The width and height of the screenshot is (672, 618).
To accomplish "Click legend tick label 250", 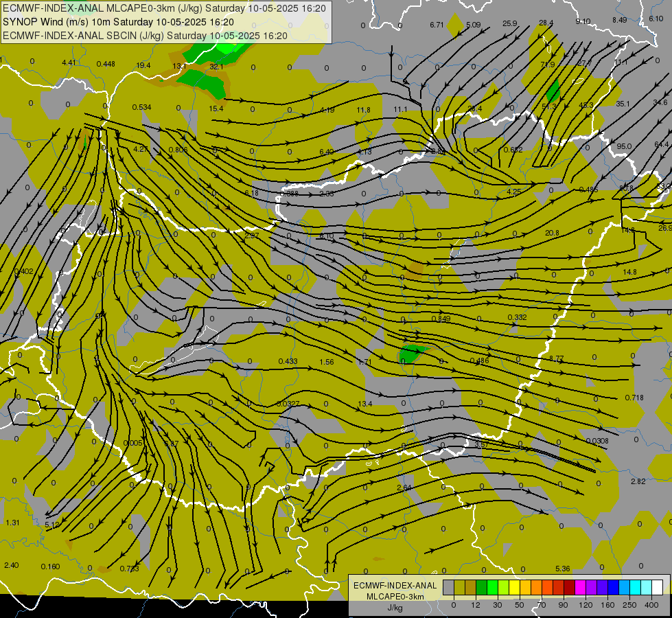I will (629, 605).
